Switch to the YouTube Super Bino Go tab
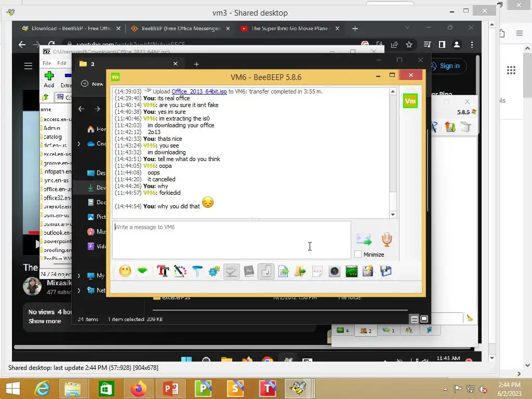Viewport: 532px width, 399px height. pos(290,29)
